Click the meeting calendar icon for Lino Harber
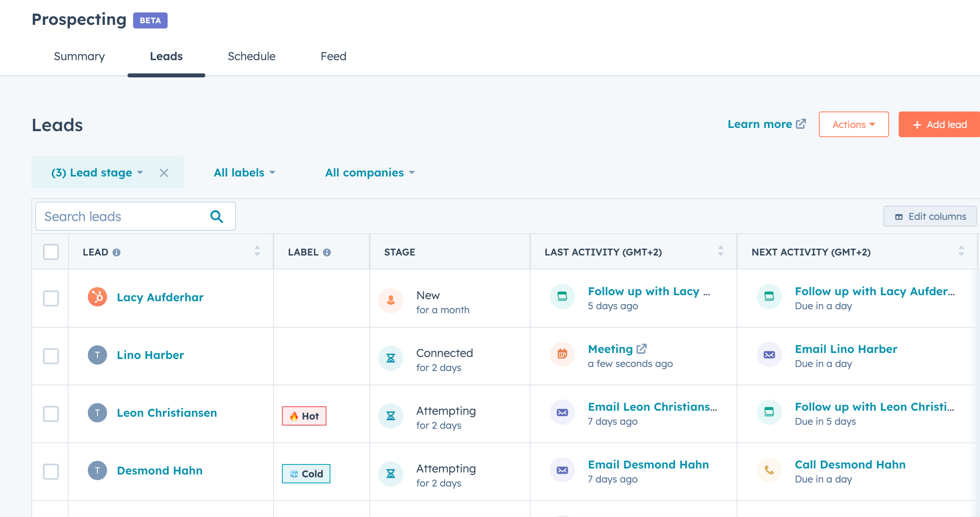980x517 pixels. (562, 354)
